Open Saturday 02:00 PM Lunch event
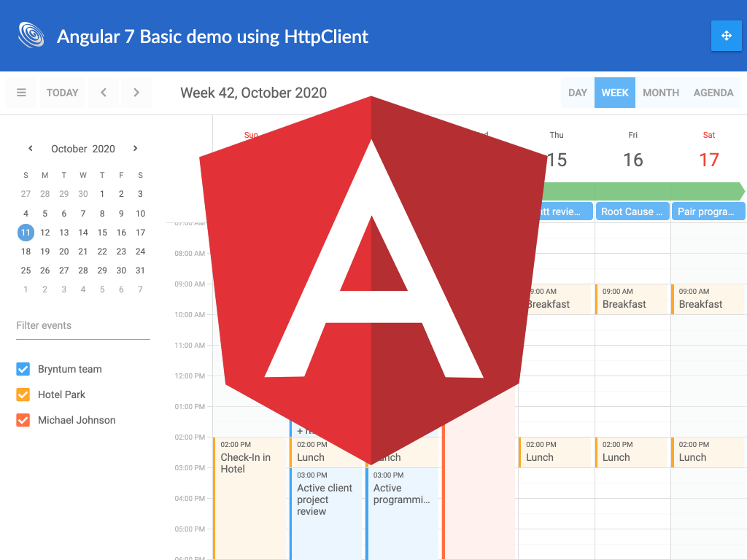Image resolution: width=747 pixels, height=560 pixels. click(708, 452)
